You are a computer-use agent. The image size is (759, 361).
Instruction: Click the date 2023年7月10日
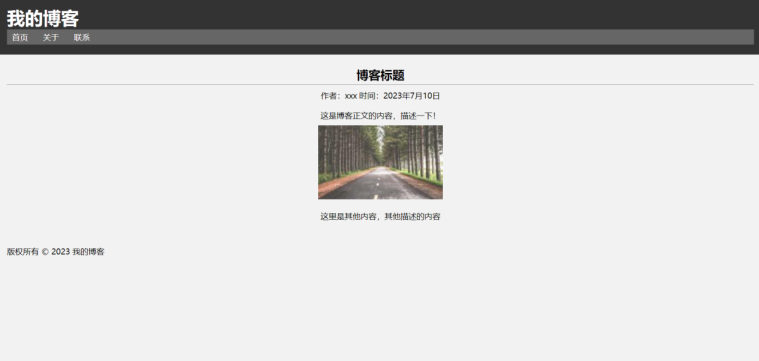click(411, 96)
